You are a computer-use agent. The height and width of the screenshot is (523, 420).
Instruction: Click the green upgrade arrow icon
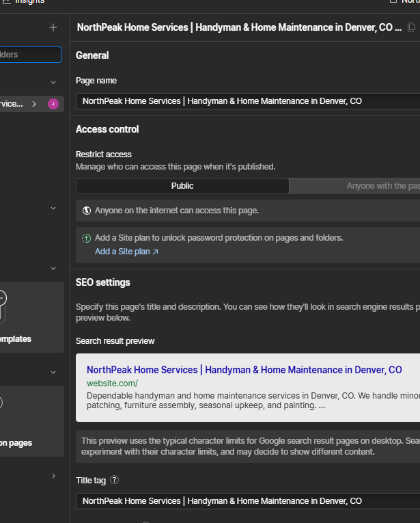[87, 238]
